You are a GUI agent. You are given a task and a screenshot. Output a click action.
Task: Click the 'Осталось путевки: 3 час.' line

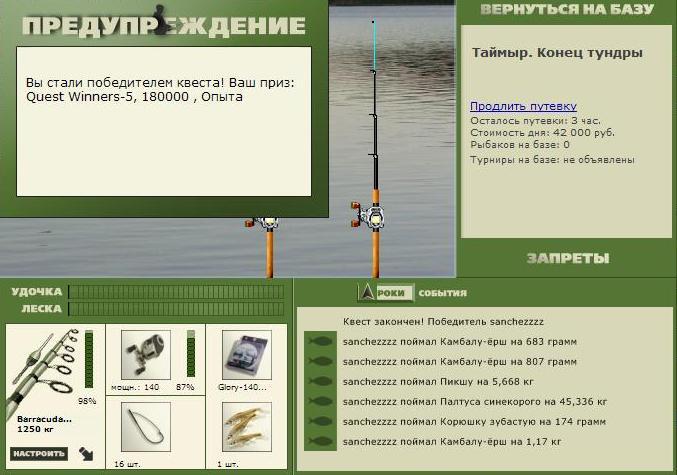535,120
